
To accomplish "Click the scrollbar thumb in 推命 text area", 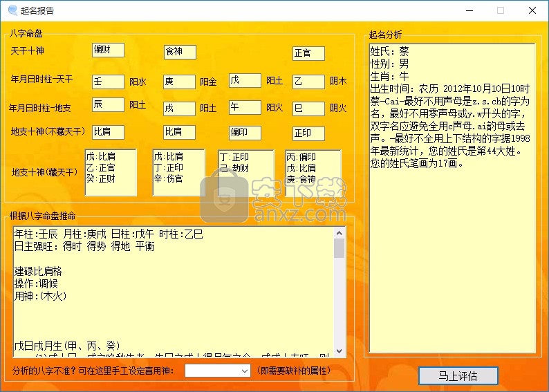I will click(339, 248).
